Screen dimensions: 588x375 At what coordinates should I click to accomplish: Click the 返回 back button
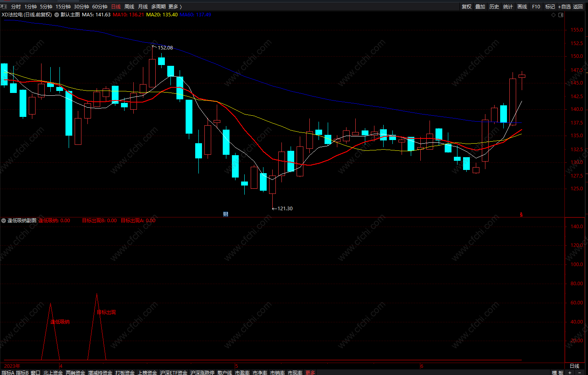[578, 7]
